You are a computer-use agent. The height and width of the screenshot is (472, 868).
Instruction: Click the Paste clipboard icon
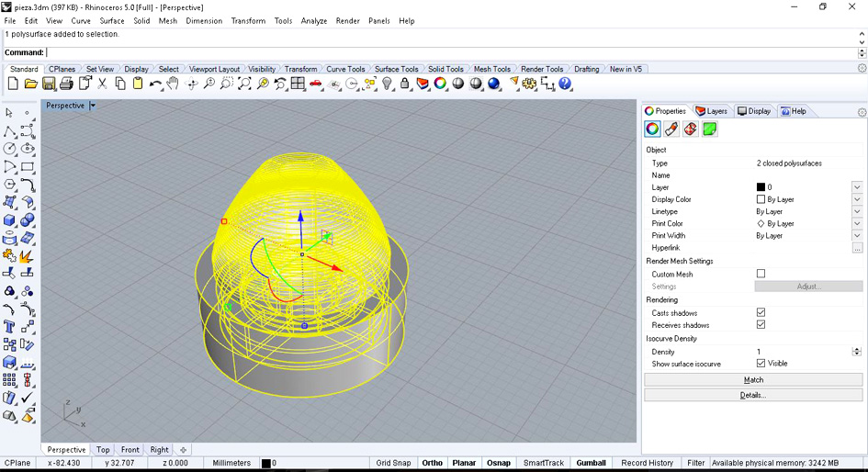click(x=138, y=84)
